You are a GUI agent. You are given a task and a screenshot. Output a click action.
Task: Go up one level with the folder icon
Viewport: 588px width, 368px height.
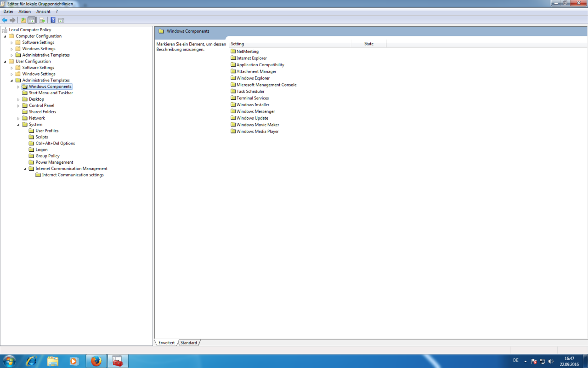tap(23, 20)
